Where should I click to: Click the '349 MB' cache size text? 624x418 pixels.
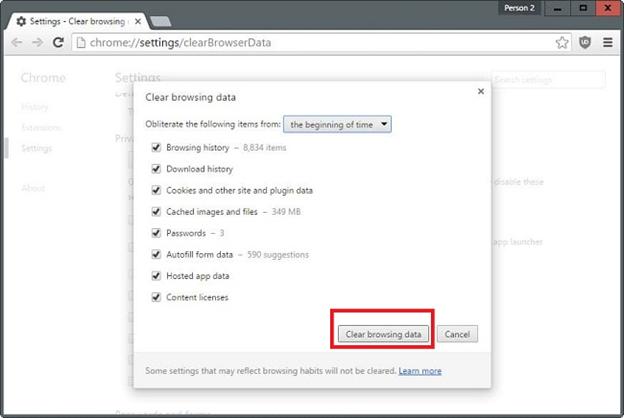point(286,212)
